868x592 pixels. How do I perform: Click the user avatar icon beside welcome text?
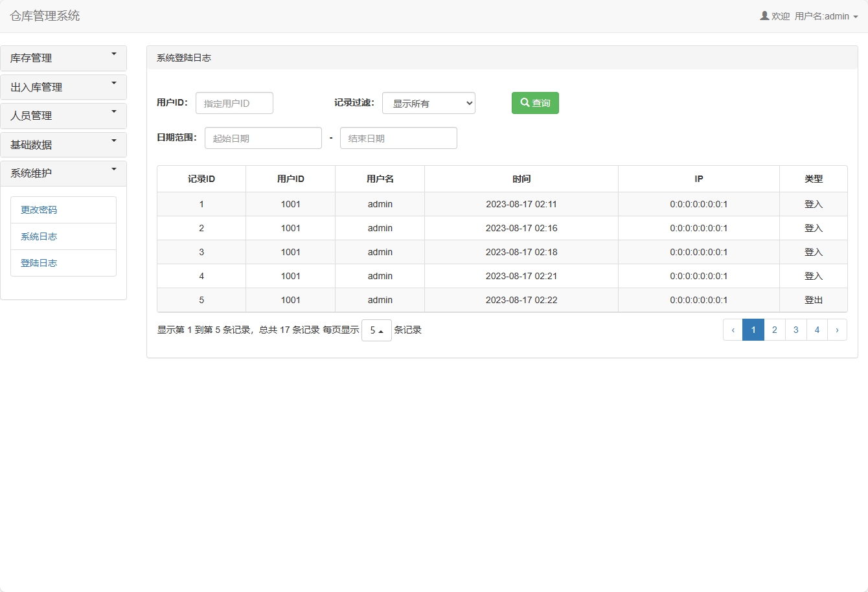click(764, 16)
